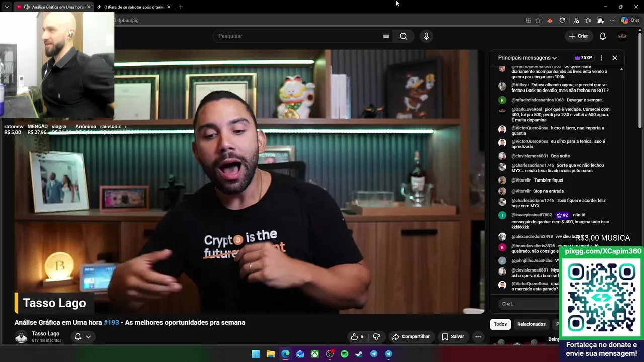
Task: Close the live chat panel
Action: click(614, 58)
